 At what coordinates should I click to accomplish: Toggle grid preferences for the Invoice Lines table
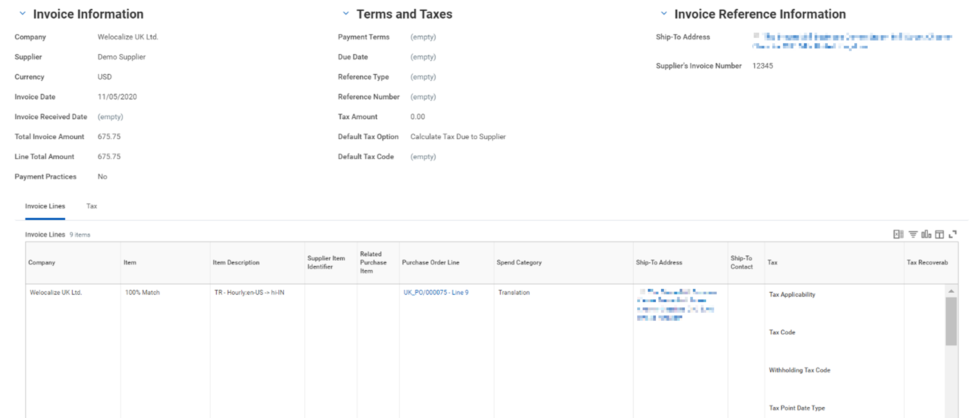pos(939,234)
